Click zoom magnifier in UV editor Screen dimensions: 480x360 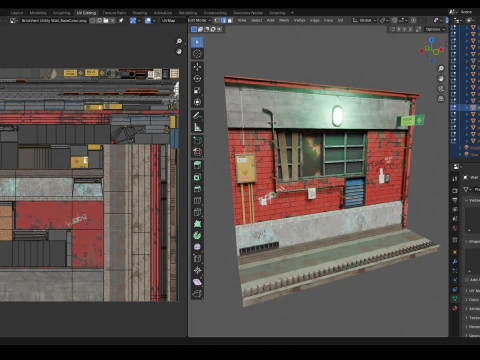179,41
